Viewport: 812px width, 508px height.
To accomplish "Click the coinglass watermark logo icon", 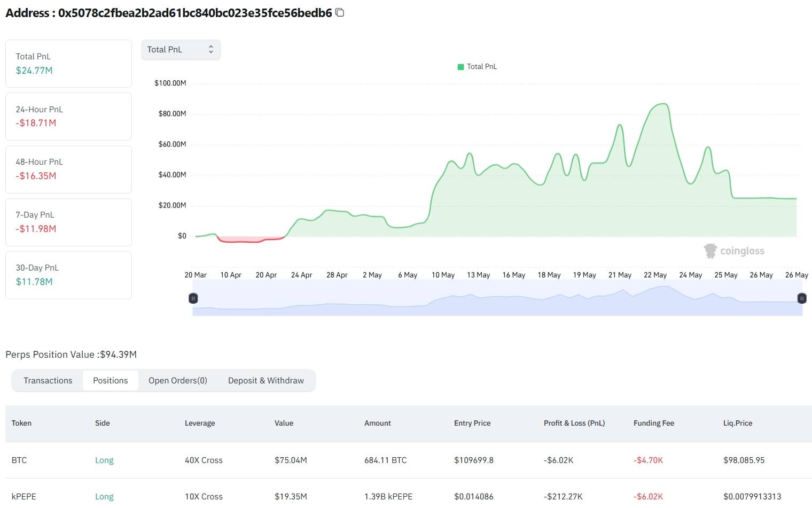I will click(x=710, y=251).
